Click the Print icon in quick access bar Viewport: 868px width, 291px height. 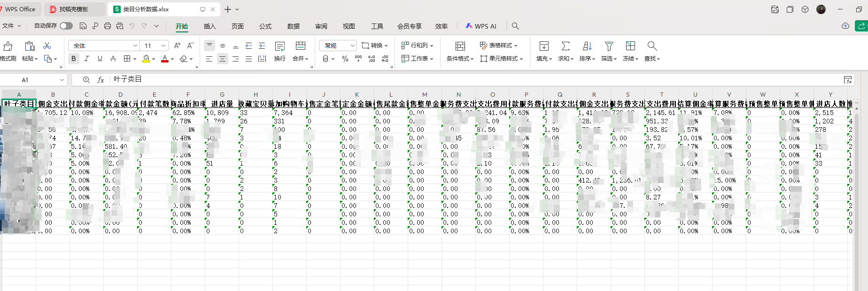click(108, 26)
